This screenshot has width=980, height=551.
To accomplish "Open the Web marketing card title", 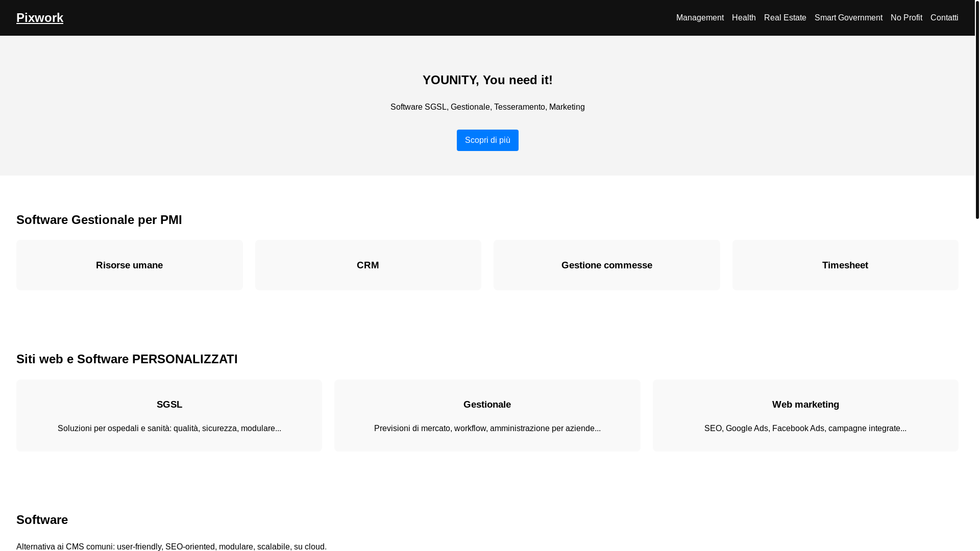I will pos(805,405).
